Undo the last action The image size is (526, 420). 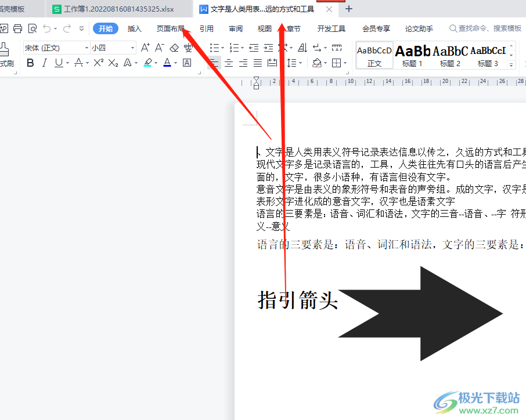(47, 28)
